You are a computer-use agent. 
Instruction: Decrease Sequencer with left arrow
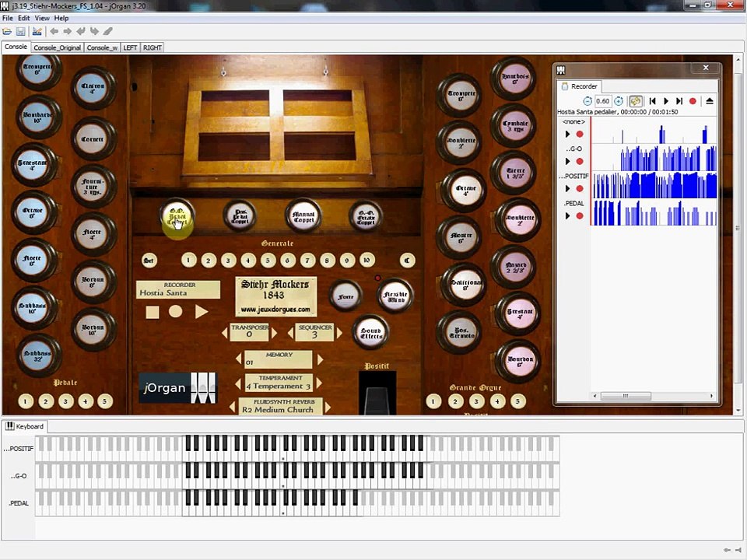point(290,333)
